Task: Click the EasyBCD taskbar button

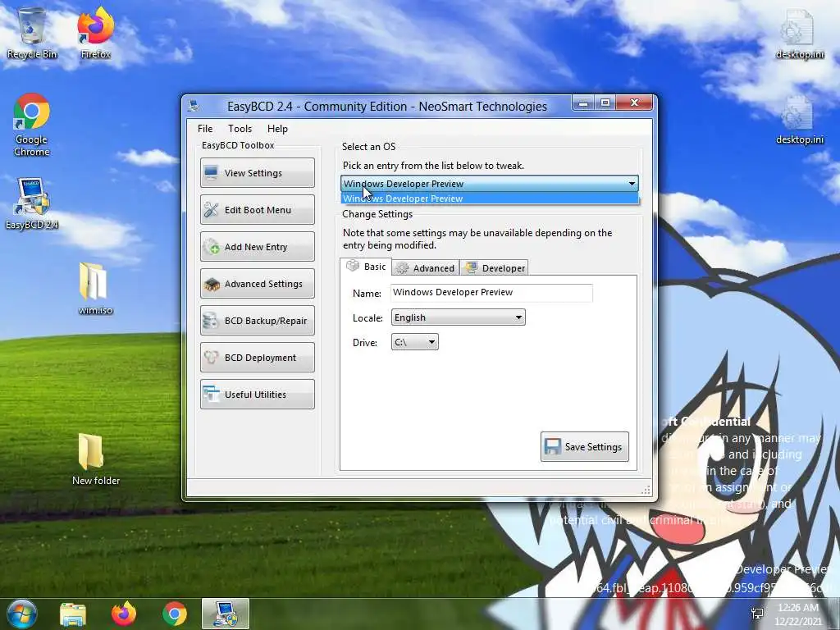Action: (226, 614)
